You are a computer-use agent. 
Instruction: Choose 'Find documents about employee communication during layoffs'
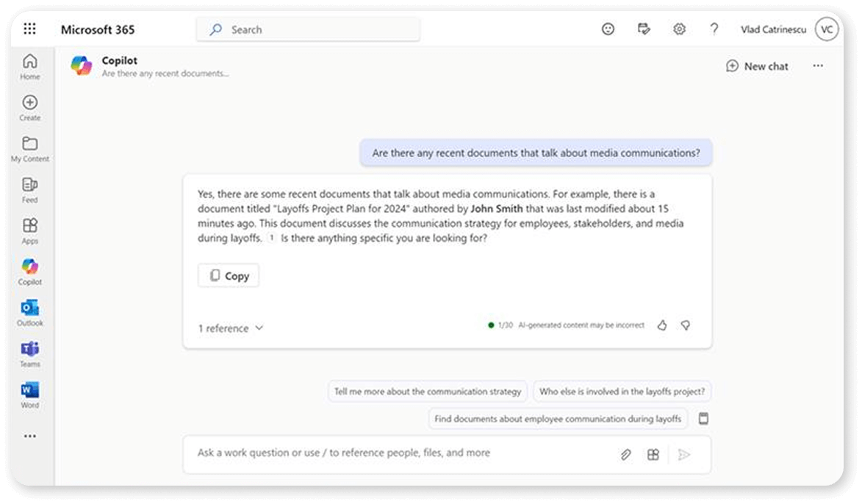tap(558, 419)
